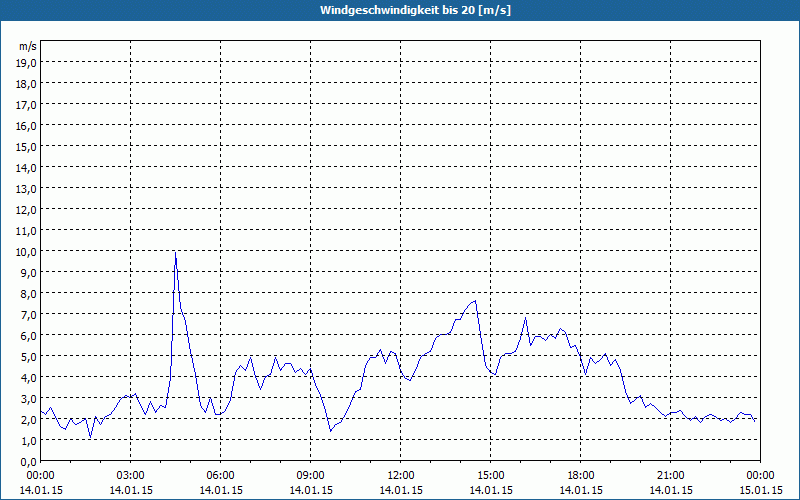800x500 pixels.
Task: Click the 03:00 time axis label
Action: pos(131,476)
